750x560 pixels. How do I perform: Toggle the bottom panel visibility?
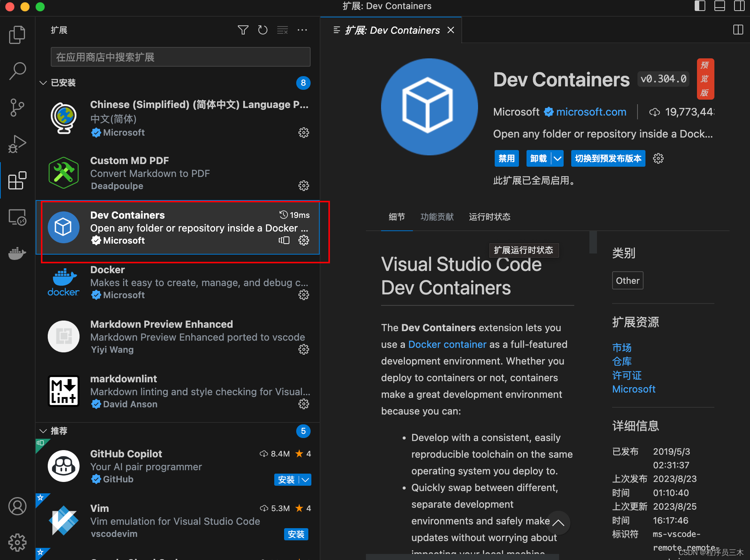719,6
